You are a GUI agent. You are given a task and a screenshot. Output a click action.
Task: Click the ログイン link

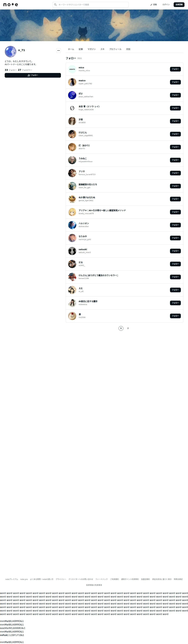pos(166,5)
